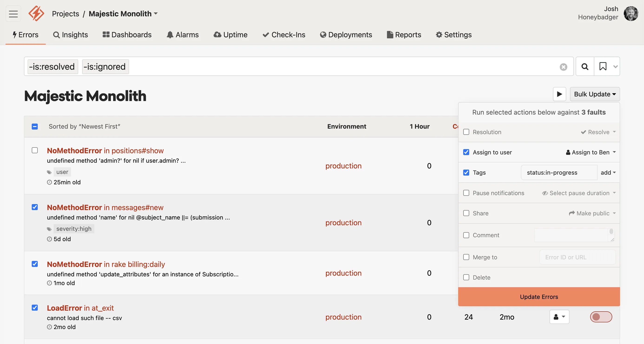Uncheck the Assign to user checkbox
Screen dimensions: 644x344
coord(466,152)
